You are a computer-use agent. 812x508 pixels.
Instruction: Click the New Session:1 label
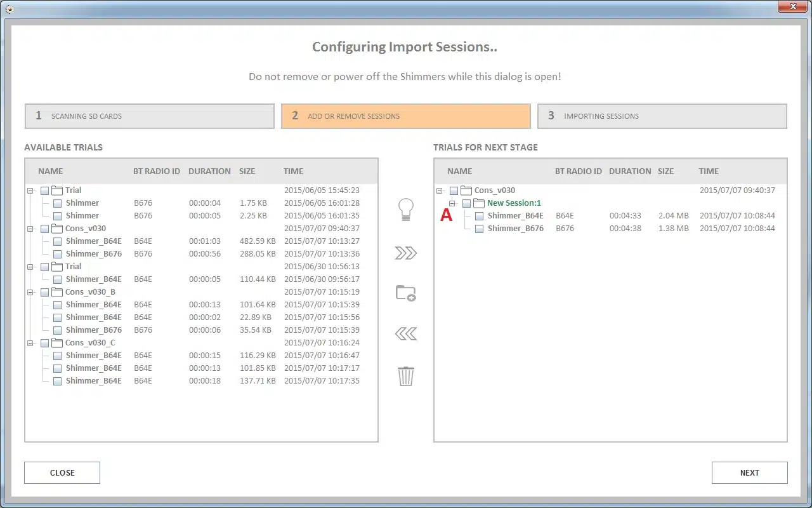514,203
